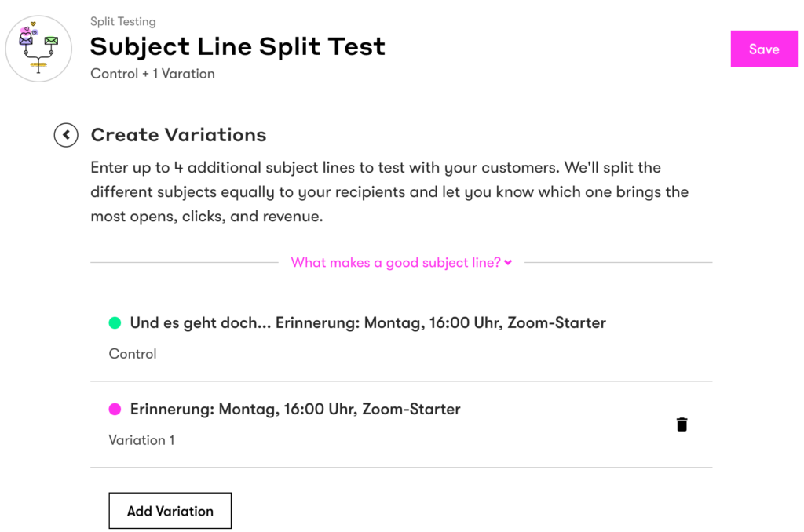Click the green Control status dot
804x532 pixels.
pos(115,322)
